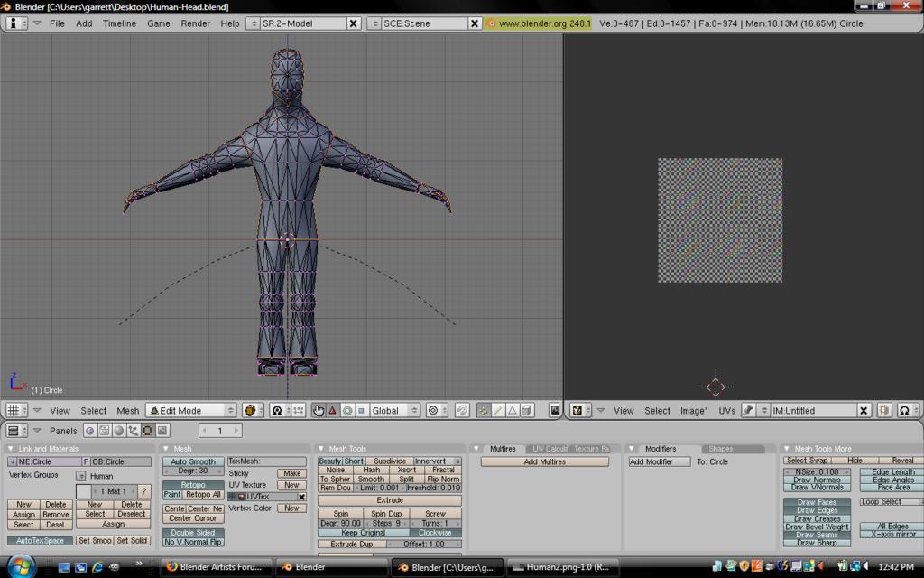Toggle Keep Original option
The image size is (924, 578).
pyautogui.click(x=363, y=533)
